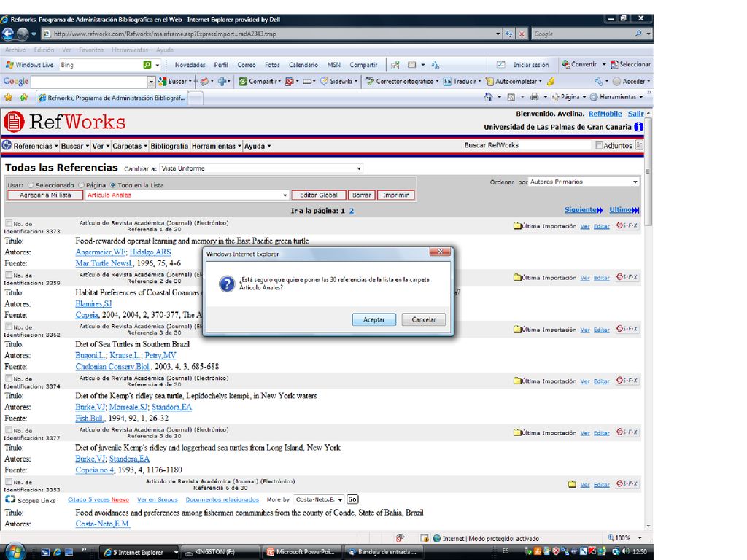Tick the checkbox for reference 3359
Viewport: 747px width, 560px height.
[9, 274]
